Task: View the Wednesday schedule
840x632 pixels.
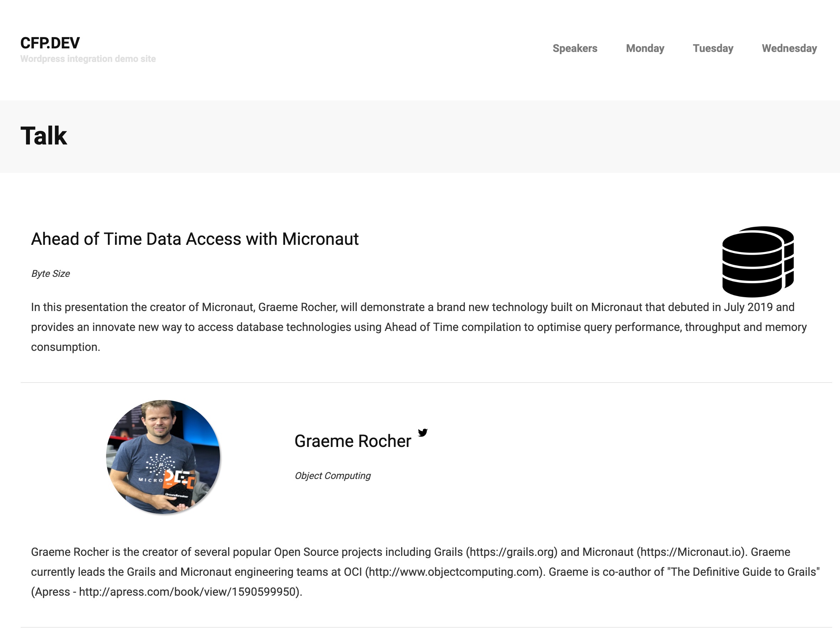Action: [789, 48]
